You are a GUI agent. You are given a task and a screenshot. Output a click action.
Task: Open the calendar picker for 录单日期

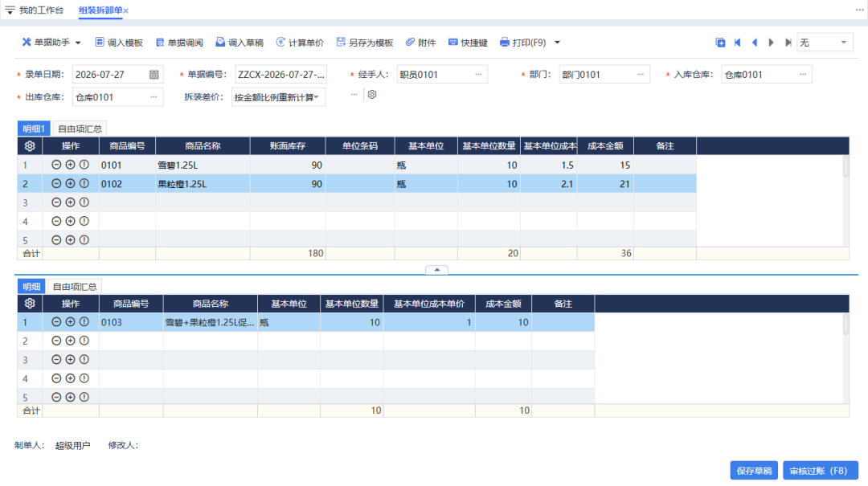click(154, 74)
